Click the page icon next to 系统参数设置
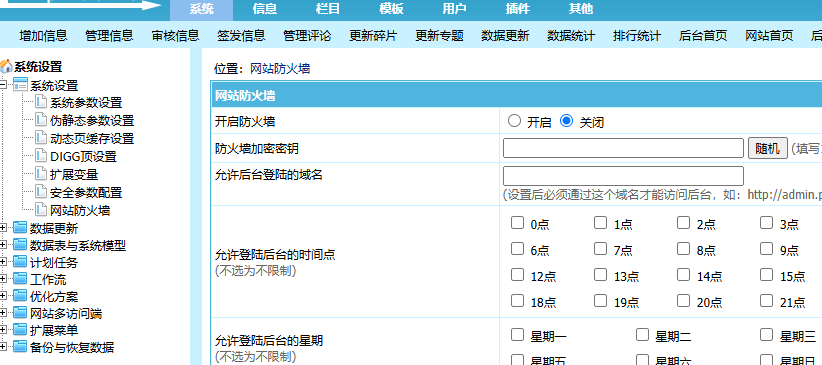The image size is (822, 365). click(41, 102)
